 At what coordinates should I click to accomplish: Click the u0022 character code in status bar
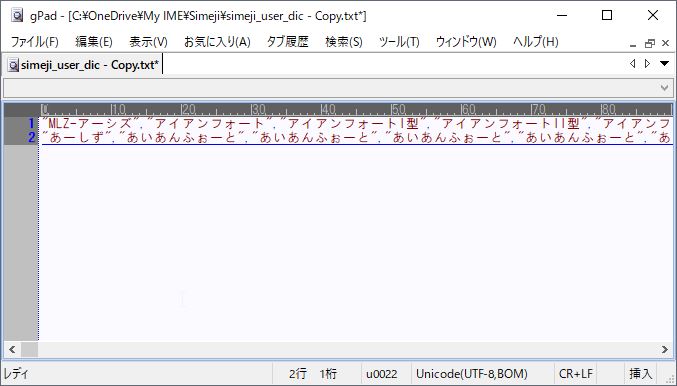click(x=382, y=373)
